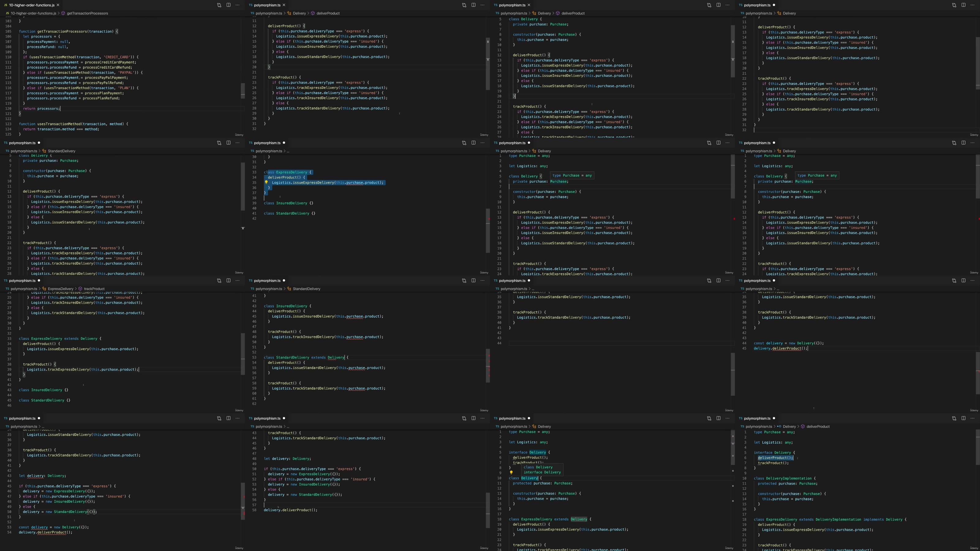This screenshot has width=980, height=551.
Task: Click lightbulb beside issueExpressDelivery on line 35
Action: coord(266,182)
